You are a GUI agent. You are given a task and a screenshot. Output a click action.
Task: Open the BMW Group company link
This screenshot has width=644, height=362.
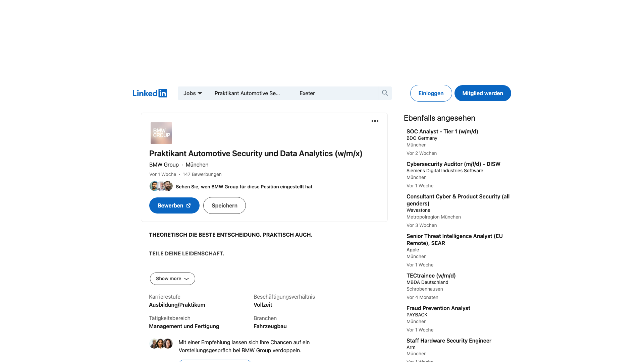pos(164,165)
